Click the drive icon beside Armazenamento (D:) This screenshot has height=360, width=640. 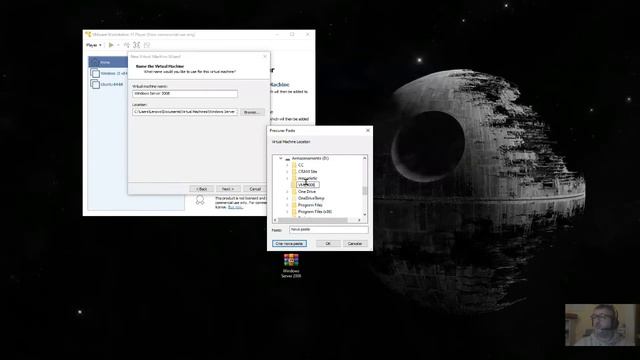pos(288,159)
